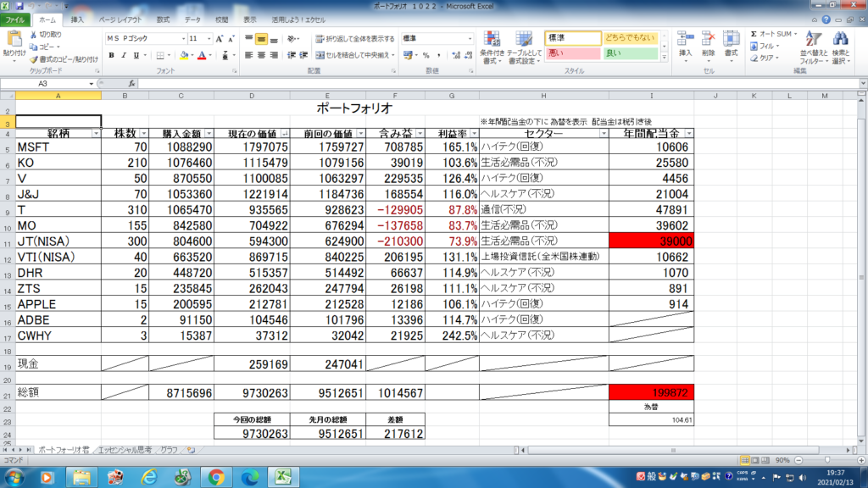The width and height of the screenshot is (868, 488).
Task: Apply the borders icon in Font group
Action: pyautogui.click(x=160, y=55)
